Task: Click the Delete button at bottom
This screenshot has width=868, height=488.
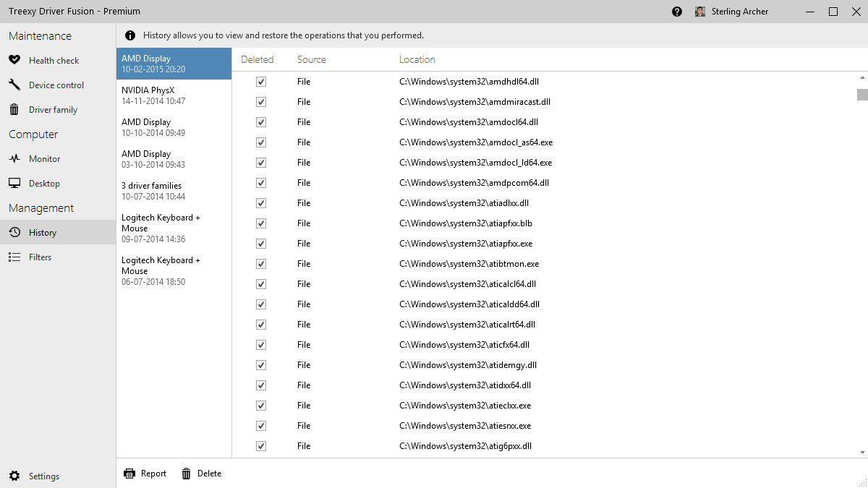Action: (x=201, y=474)
